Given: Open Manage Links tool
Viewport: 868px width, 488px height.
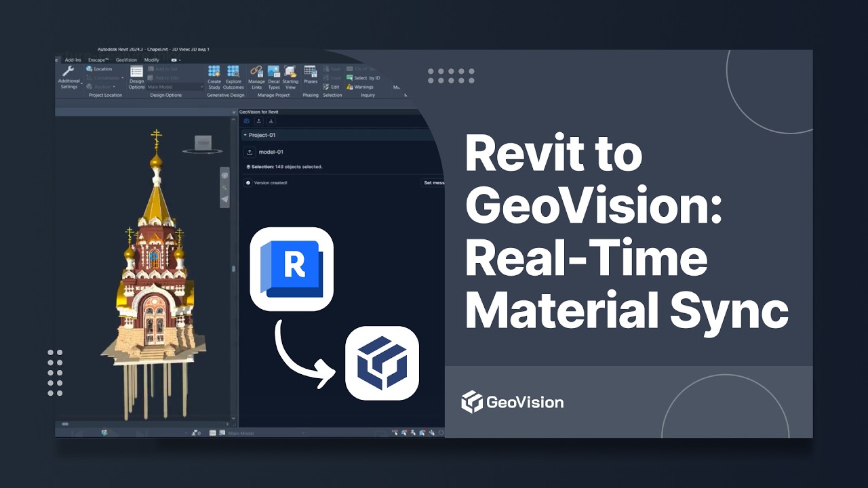Looking at the screenshot, I should pyautogui.click(x=256, y=77).
